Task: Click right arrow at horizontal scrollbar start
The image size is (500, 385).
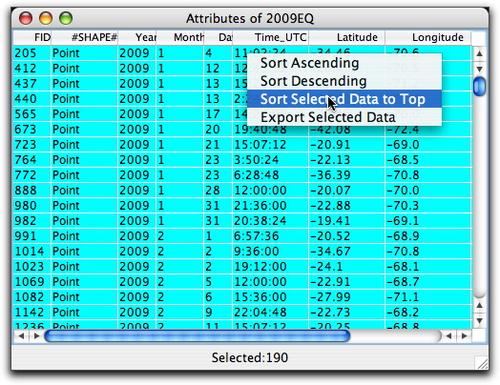Action: pyautogui.click(x=36, y=336)
